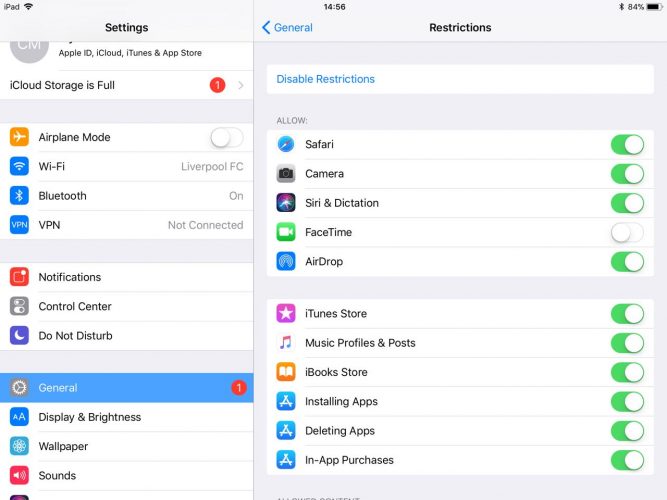Toggle Music Profiles & Posts switch
The height and width of the screenshot is (500, 667).
coord(627,343)
